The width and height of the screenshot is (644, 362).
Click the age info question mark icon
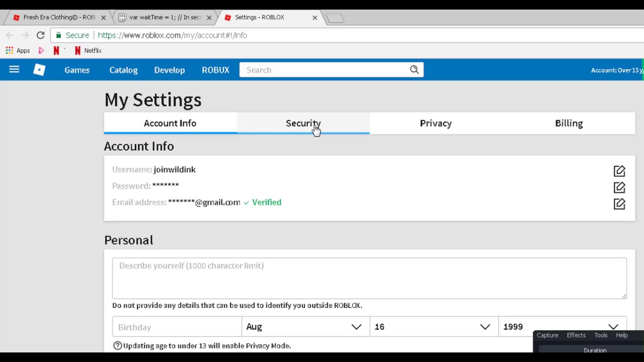117,345
